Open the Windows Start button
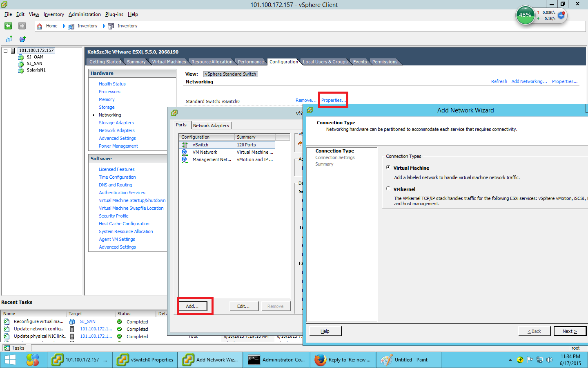 pos(10,360)
